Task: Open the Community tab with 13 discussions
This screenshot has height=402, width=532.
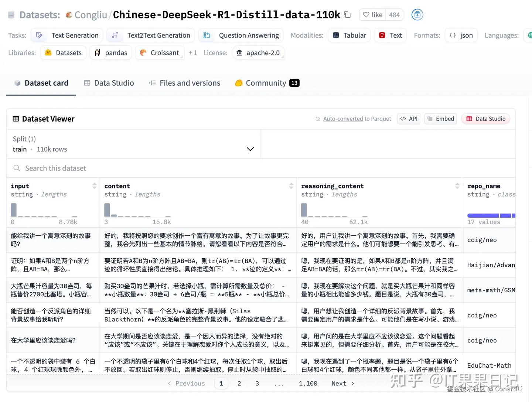Action: click(x=266, y=83)
